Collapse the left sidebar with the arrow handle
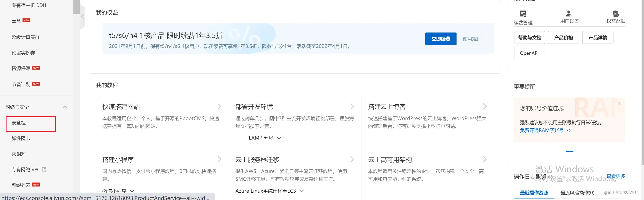 click(x=82, y=17)
